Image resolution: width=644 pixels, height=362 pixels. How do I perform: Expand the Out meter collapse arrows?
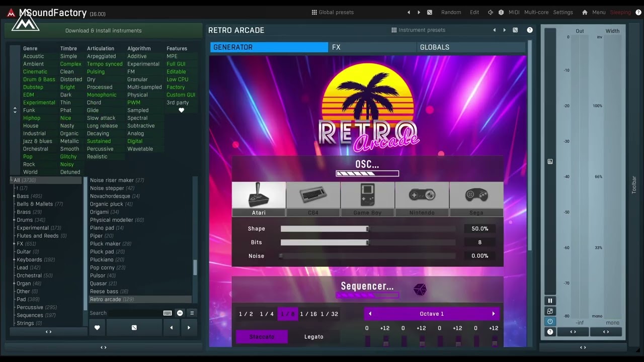pyautogui.click(x=573, y=332)
